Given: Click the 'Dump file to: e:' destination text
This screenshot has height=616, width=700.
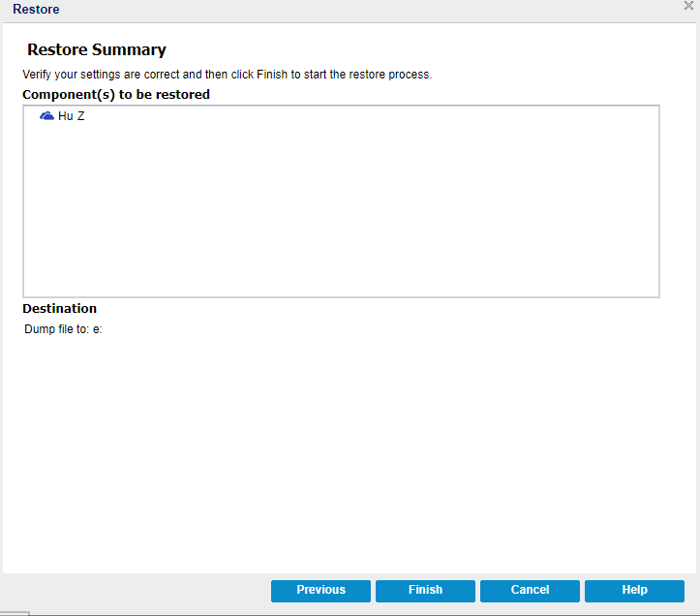Looking at the screenshot, I should tap(63, 329).
